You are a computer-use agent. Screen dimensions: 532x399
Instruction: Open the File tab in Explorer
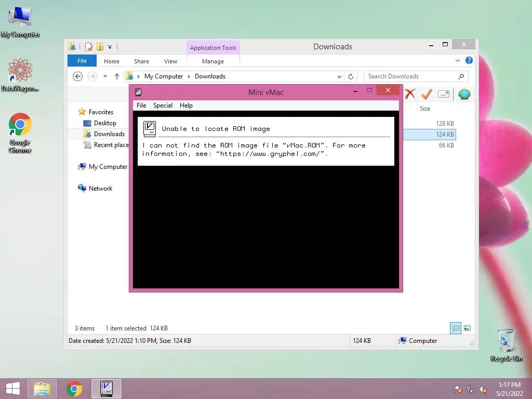pos(82,61)
